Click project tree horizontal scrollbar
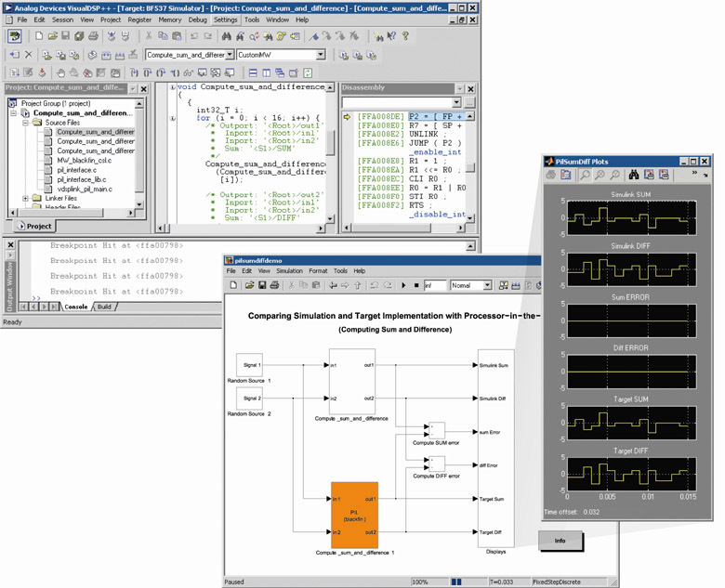 click(x=72, y=213)
